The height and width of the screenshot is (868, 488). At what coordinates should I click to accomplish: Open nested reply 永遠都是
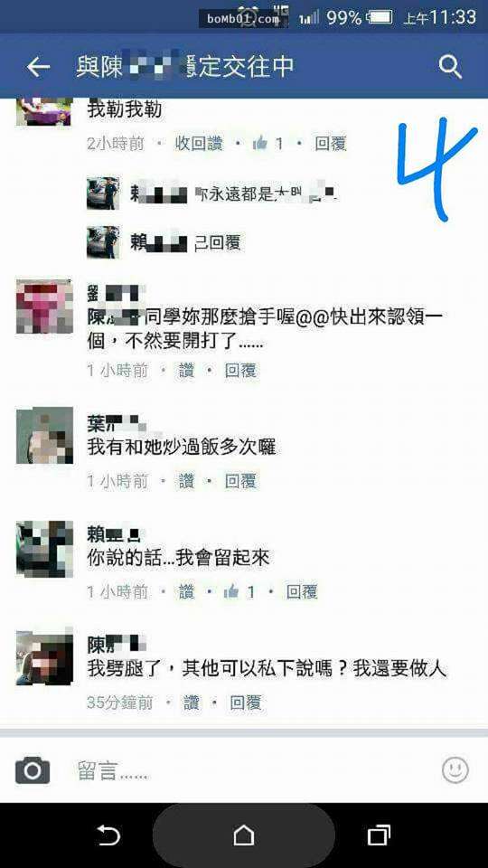coord(213,193)
